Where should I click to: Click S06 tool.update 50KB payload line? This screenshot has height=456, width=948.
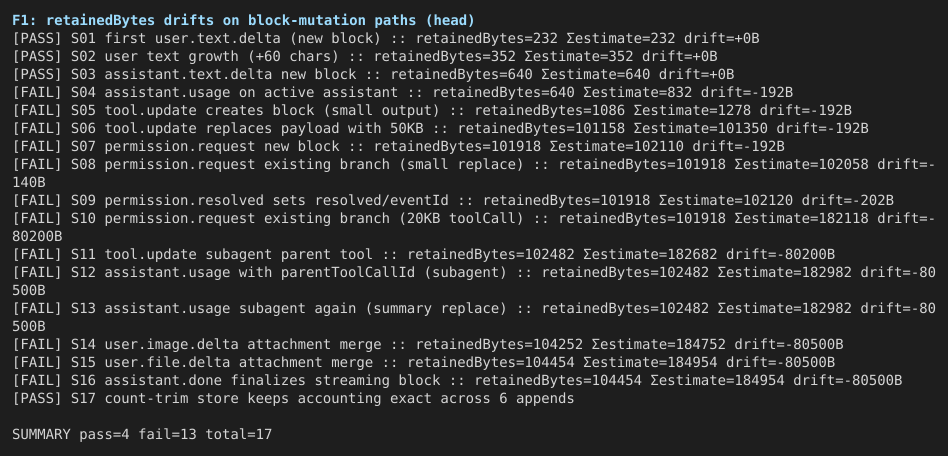pos(440,129)
